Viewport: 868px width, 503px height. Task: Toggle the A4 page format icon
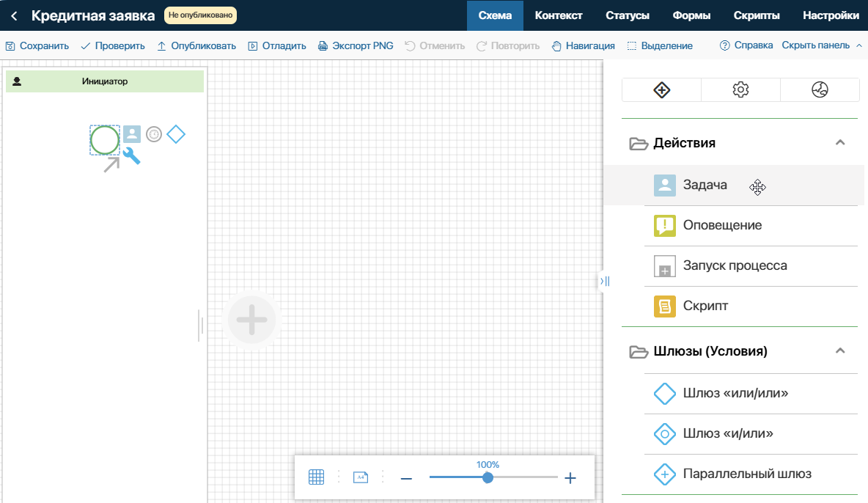coord(361,477)
